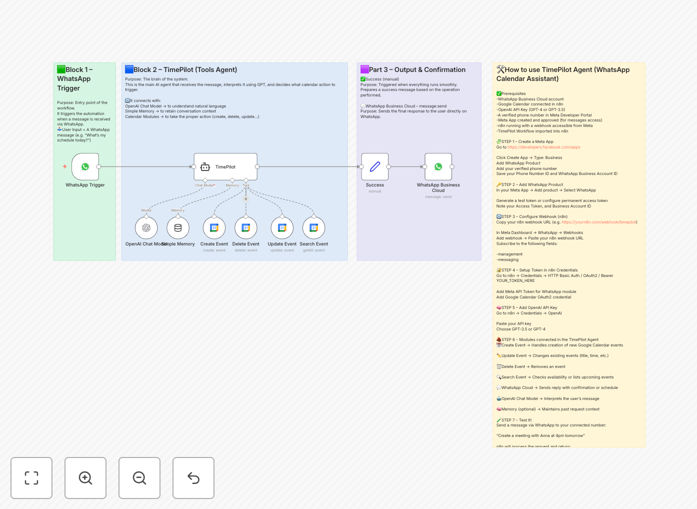Select the TimePilot agent node
The image size is (697, 509).
pos(225,167)
